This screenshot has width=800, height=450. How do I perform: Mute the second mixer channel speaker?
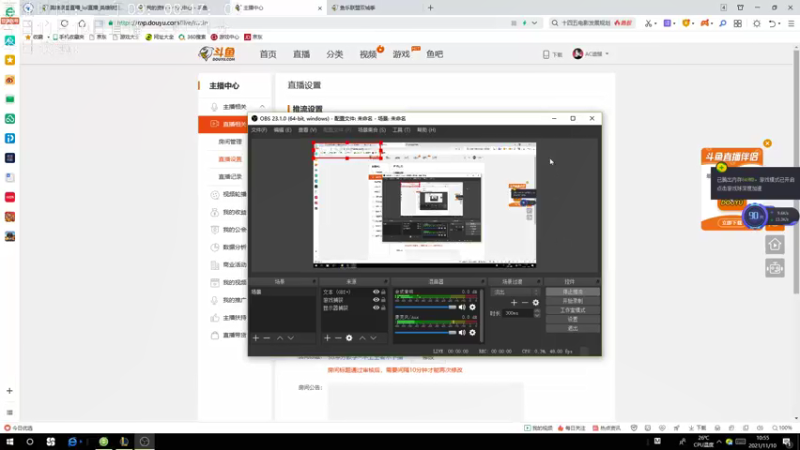(x=462, y=333)
